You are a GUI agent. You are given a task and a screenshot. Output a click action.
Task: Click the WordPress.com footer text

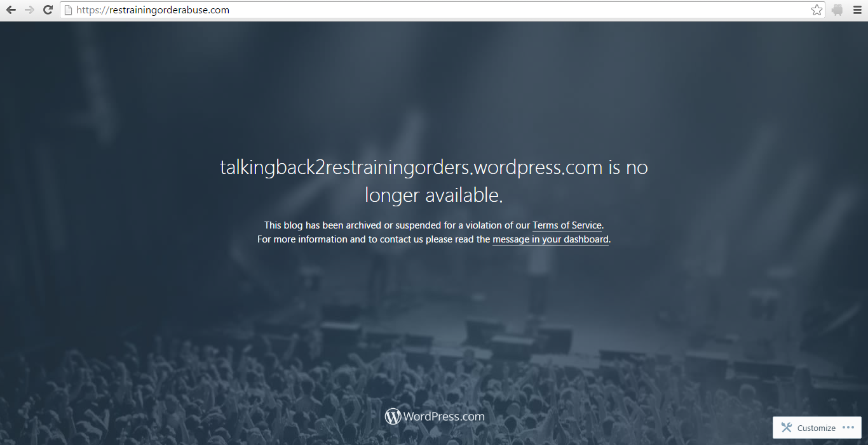point(444,416)
